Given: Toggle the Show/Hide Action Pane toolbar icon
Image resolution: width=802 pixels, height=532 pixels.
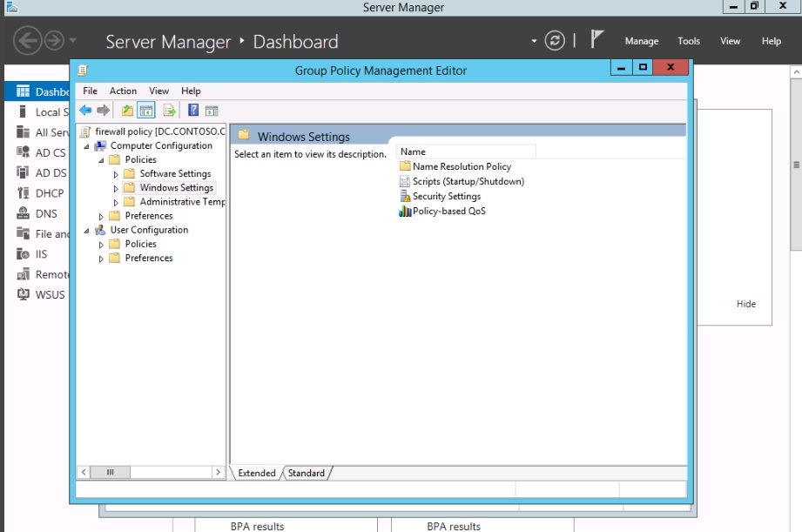Looking at the screenshot, I should tap(212, 111).
